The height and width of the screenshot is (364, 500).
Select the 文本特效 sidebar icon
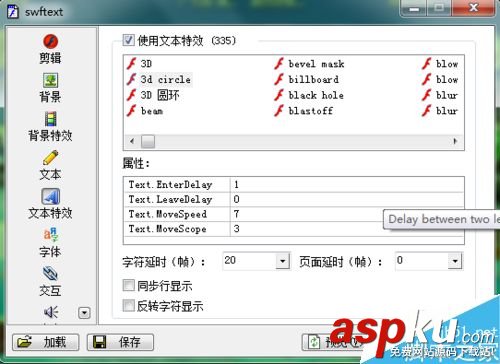[51, 196]
